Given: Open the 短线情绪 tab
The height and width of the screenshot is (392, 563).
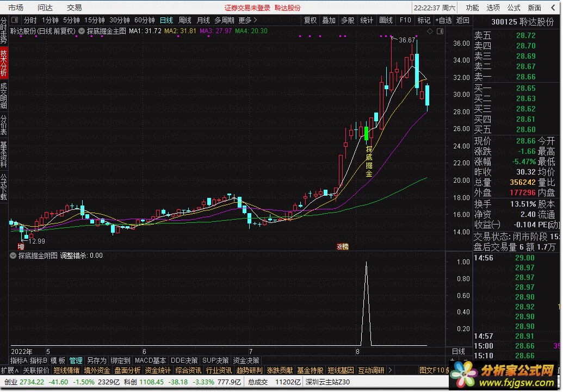Looking at the screenshot, I should 66,370.
